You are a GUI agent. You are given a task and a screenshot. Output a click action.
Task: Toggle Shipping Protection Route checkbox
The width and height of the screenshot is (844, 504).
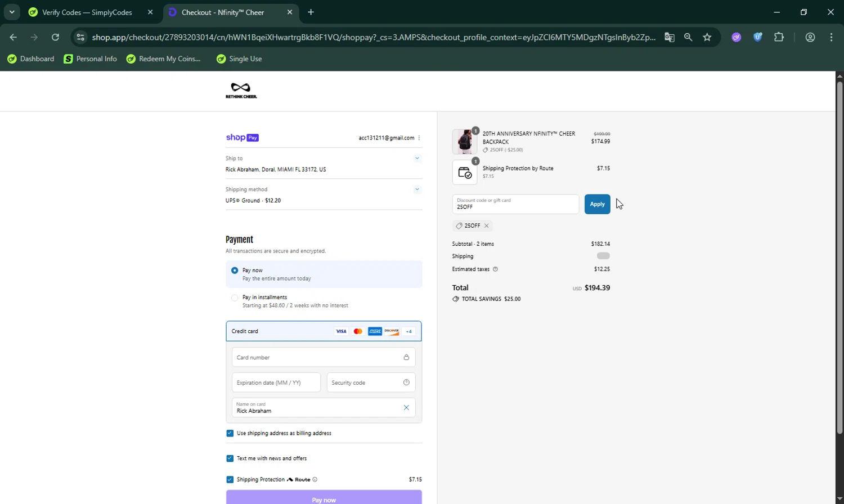pos(230,480)
